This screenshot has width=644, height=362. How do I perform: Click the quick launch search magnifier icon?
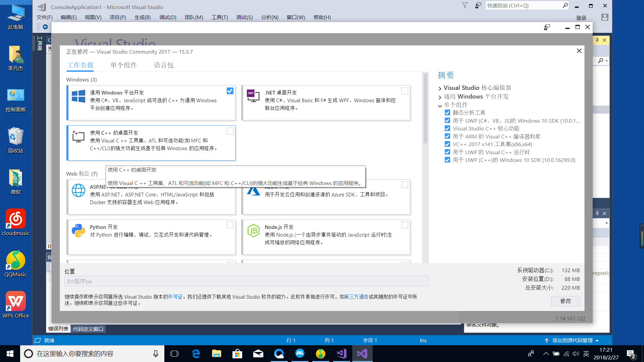pos(565,5)
